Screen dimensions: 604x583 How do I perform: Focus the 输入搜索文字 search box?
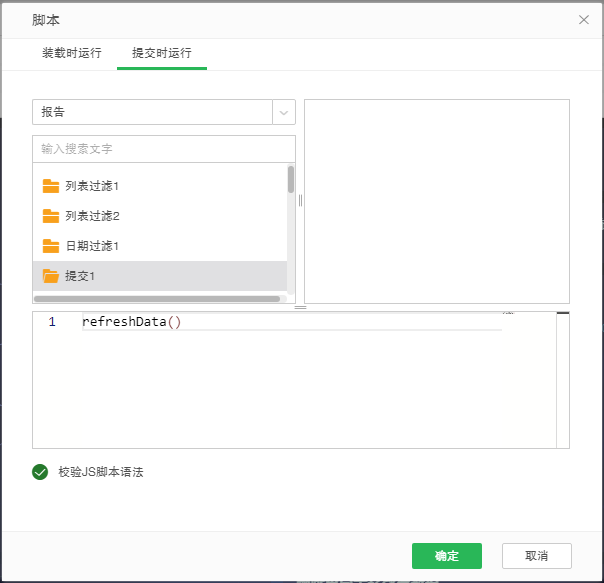164,149
